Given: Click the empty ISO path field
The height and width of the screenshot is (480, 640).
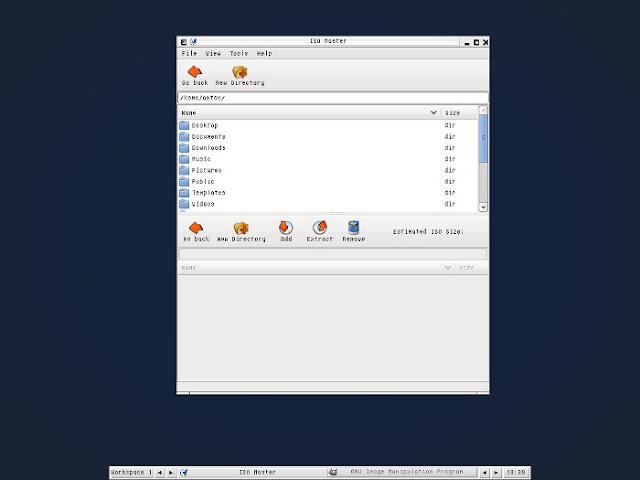Looking at the screenshot, I should pyautogui.click(x=333, y=254).
